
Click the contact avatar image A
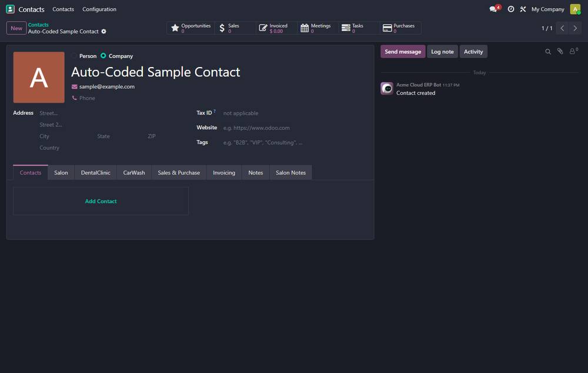(39, 77)
